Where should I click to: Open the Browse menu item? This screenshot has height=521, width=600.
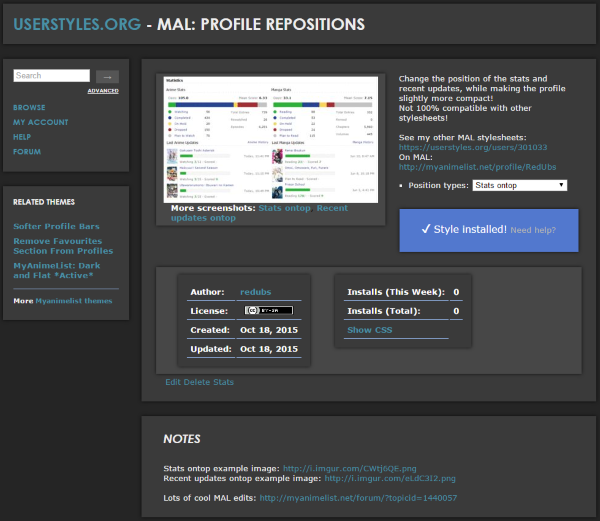tap(29, 107)
